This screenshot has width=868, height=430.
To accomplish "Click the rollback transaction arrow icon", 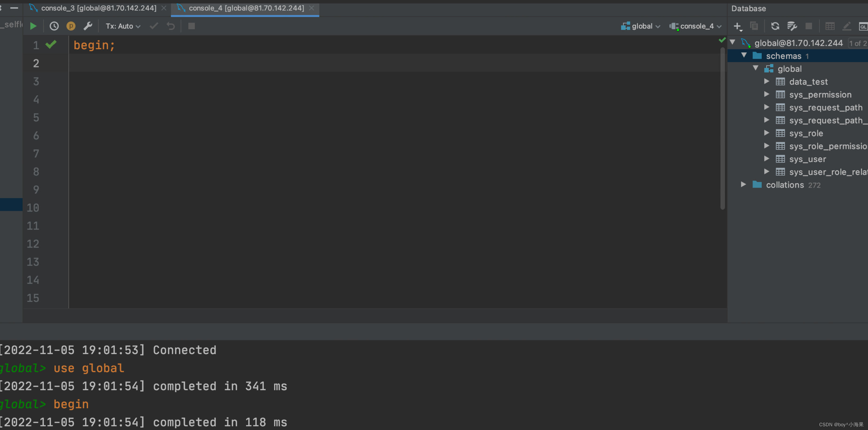I will coord(171,26).
